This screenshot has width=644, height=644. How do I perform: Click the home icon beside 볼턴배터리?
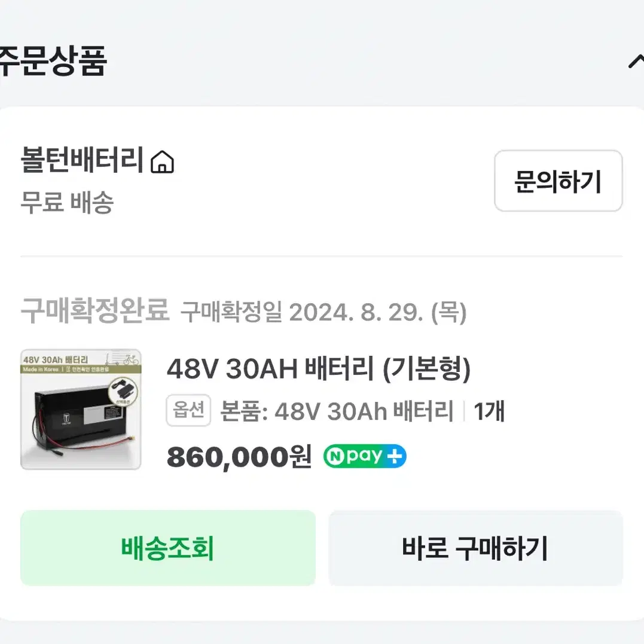(162, 161)
